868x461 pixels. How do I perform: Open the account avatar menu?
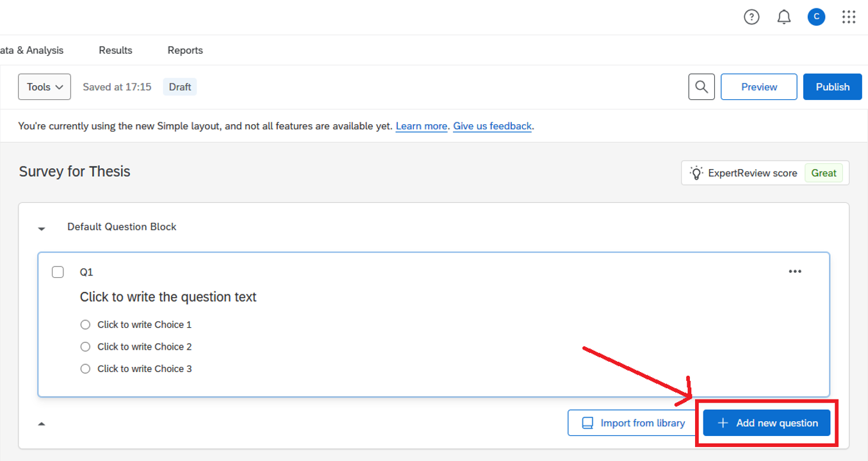coord(816,17)
